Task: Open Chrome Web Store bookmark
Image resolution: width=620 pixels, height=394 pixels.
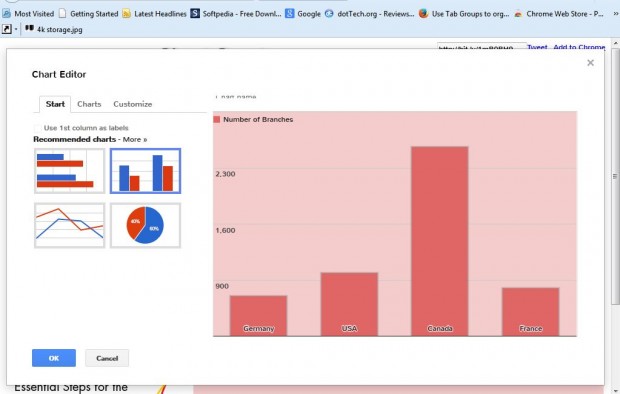Action: pyautogui.click(x=559, y=13)
